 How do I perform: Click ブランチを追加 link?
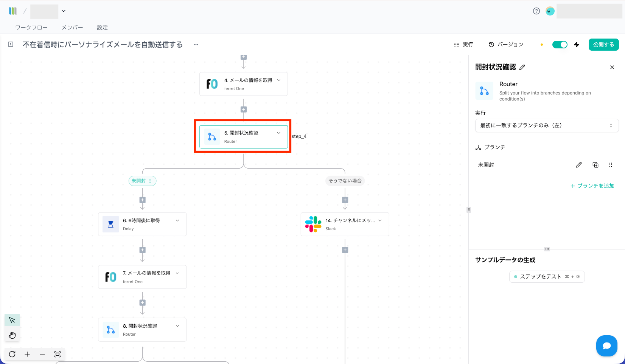592,186
